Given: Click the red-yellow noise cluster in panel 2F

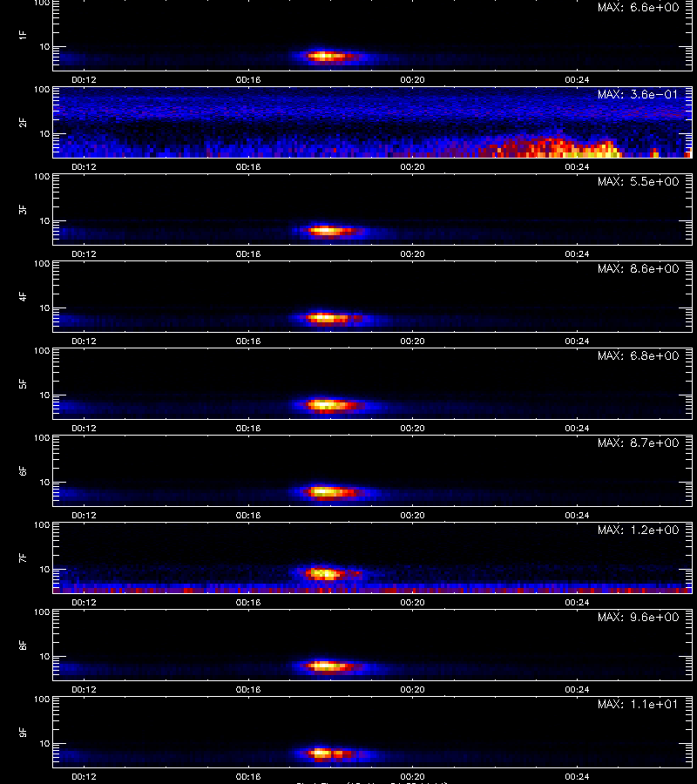Looking at the screenshot, I should [555, 147].
